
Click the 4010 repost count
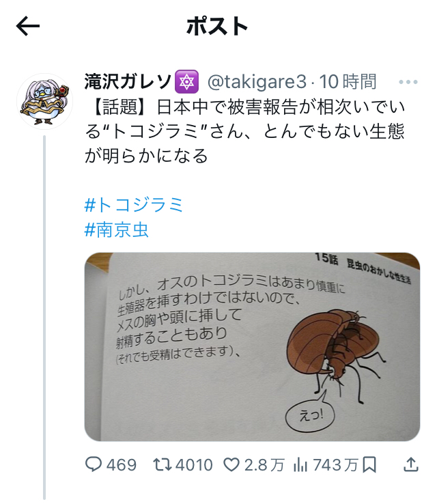point(194,465)
